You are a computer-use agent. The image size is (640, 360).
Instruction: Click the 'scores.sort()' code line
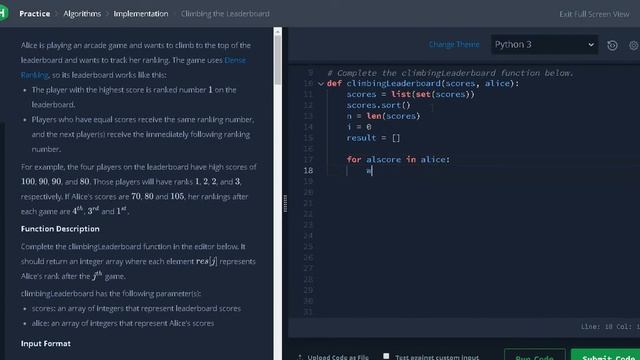tap(378, 105)
